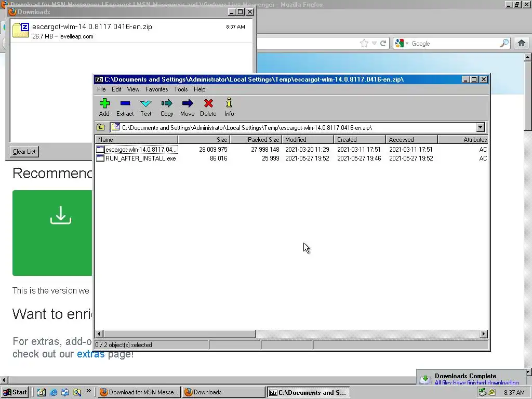This screenshot has height=399, width=532.
Task: Click Downloads Complete notification
Action: pyautogui.click(x=471, y=378)
